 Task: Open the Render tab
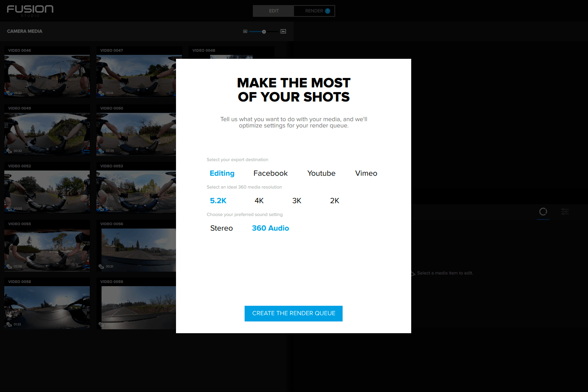pos(314,11)
